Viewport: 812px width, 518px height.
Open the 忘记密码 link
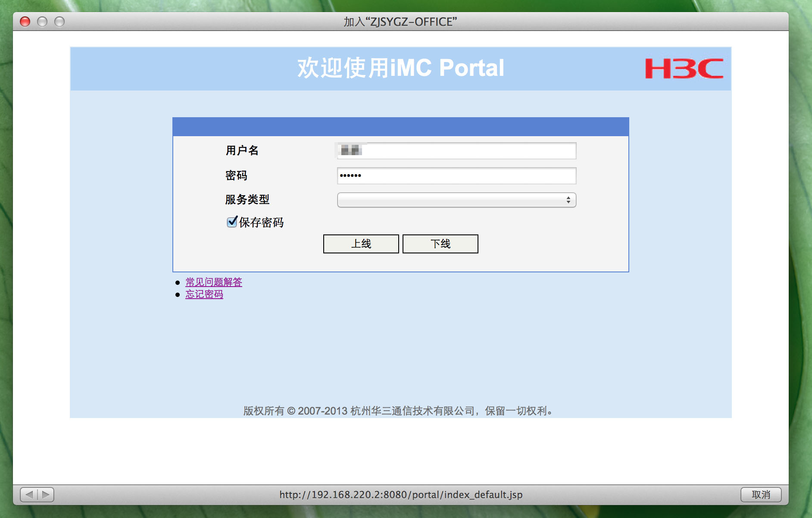coord(204,294)
